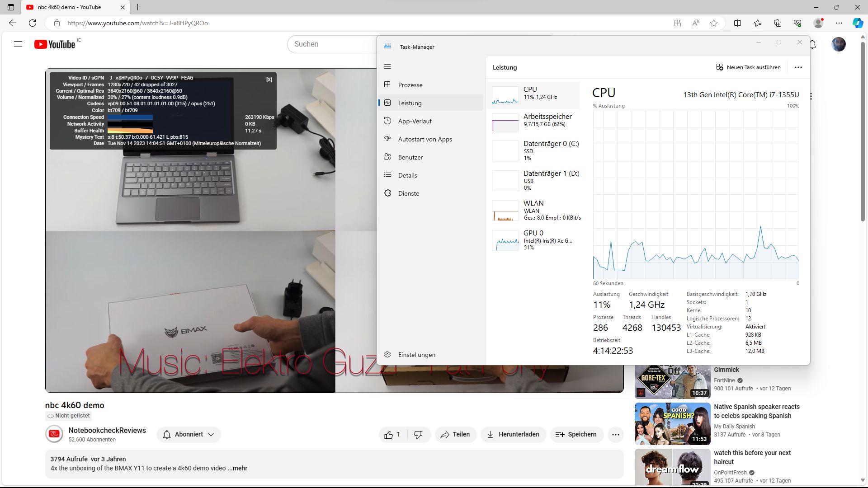Select GPU 0 performance entry
Screen dimensions: 868x488
coord(533,240)
